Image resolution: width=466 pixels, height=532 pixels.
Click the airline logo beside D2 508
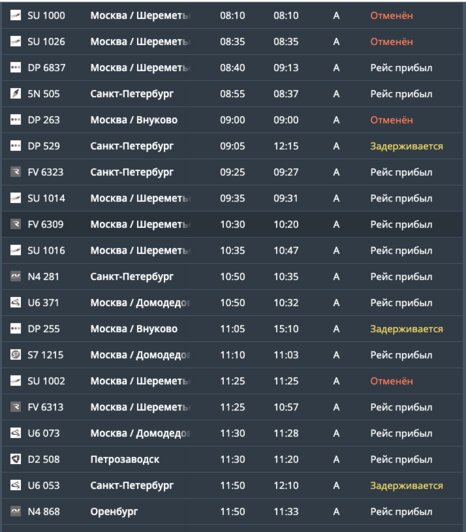pyautogui.click(x=15, y=459)
